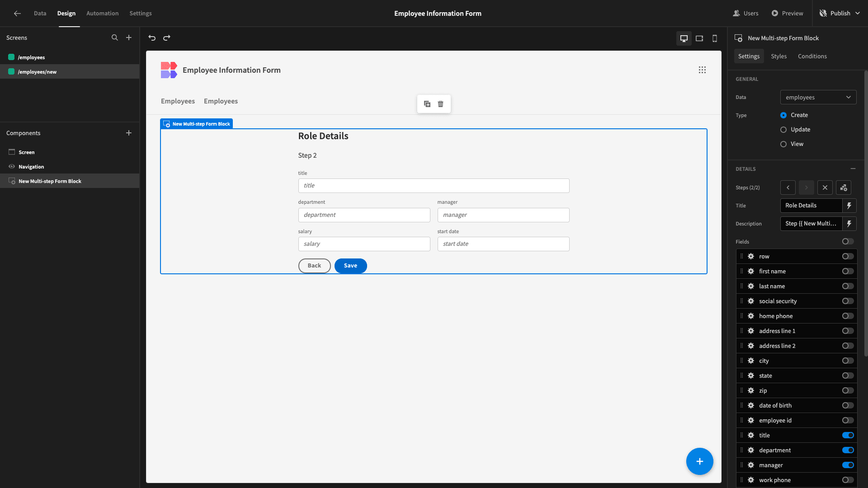Enable the social security field toggle

(848, 301)
